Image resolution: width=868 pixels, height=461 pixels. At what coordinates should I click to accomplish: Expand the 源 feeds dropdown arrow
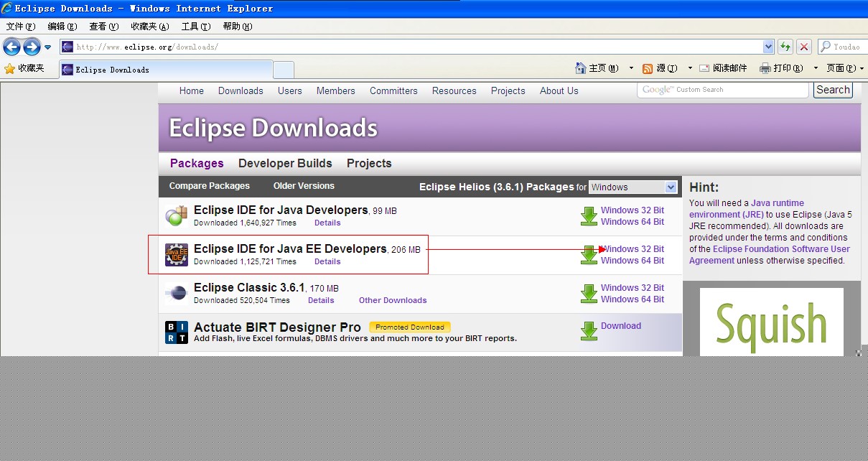(x=690, y=68)
